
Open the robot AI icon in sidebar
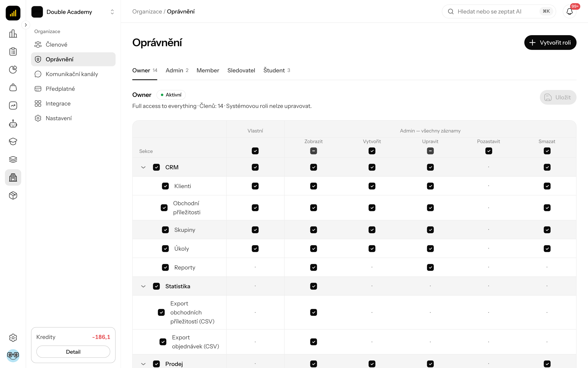coord(13,124)
